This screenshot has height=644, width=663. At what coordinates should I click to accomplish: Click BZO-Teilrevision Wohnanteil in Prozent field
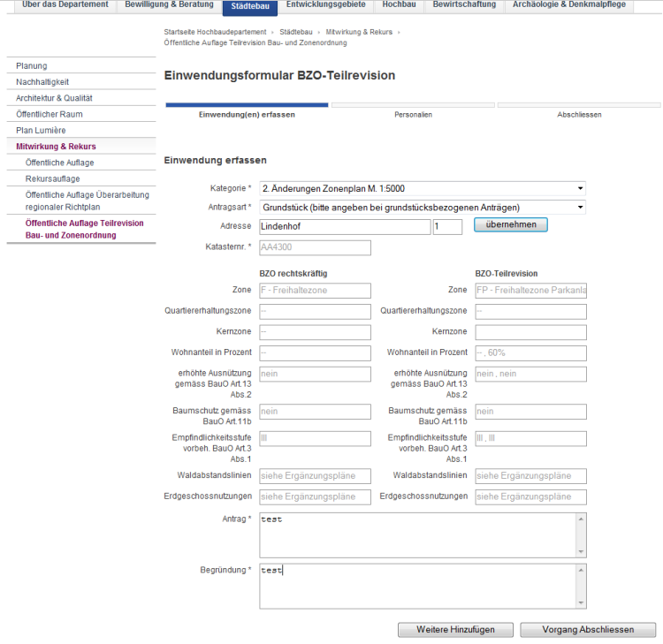(x=530, y=352)
